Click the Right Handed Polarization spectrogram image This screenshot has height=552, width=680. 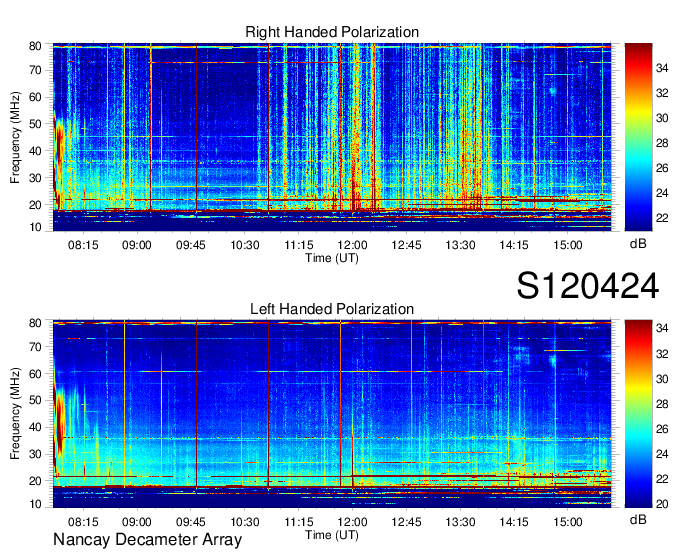(332, 137)
